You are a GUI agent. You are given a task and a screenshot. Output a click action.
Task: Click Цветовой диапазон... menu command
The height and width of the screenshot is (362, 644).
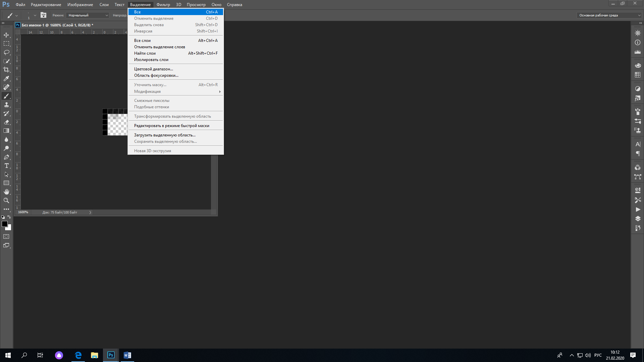pyautogui.click(x=154, y=69)
